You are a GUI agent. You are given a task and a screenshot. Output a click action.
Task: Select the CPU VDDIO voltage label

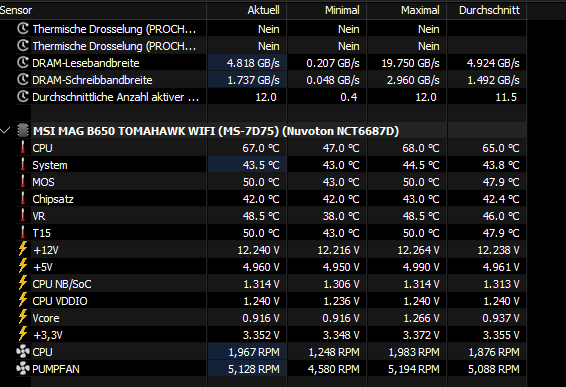60,301
